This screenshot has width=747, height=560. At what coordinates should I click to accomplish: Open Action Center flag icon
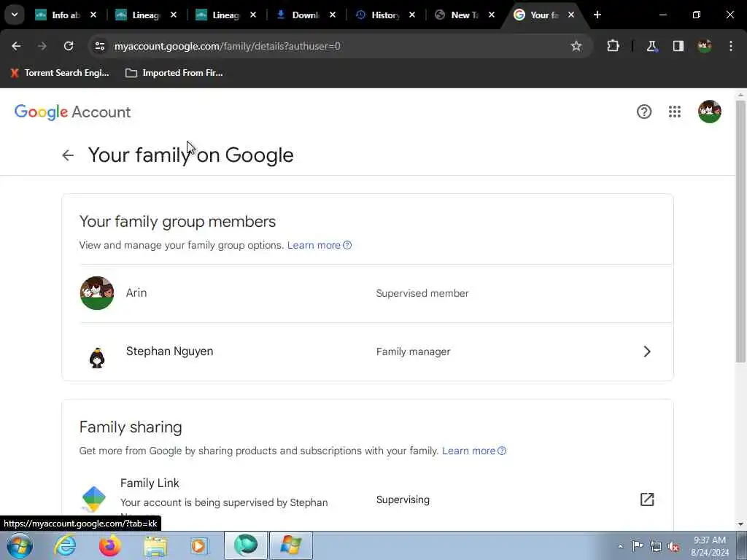(638, 546)
